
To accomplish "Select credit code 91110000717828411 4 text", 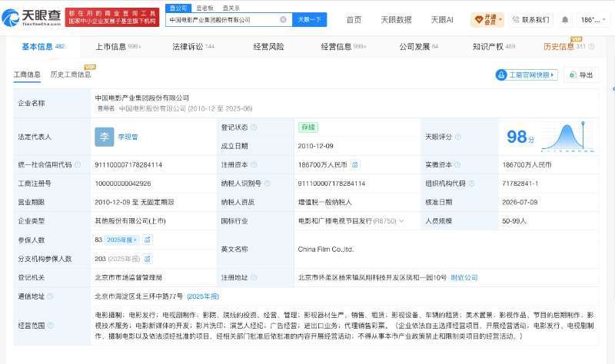I will pyautogui.click(x=128, y=164).
